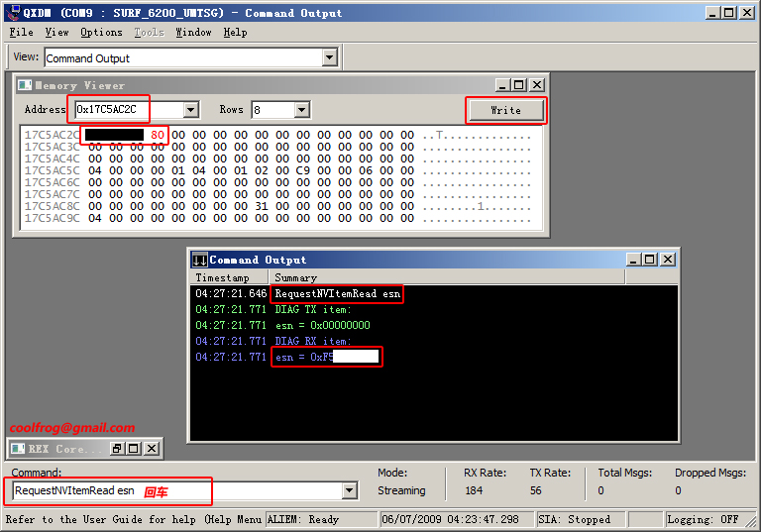
Task: Minimize the Command Output child window
Action: pyautogui.click(x=633, y=260)
